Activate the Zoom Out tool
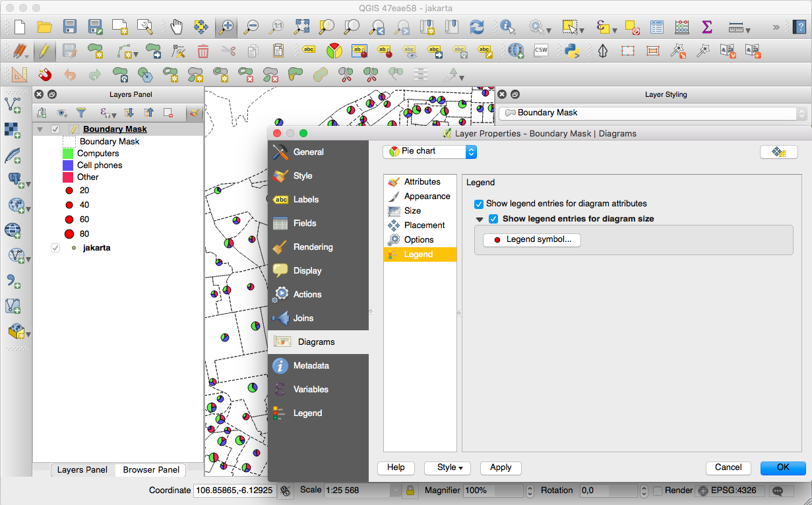812x505 pixels. coord(251,27)
